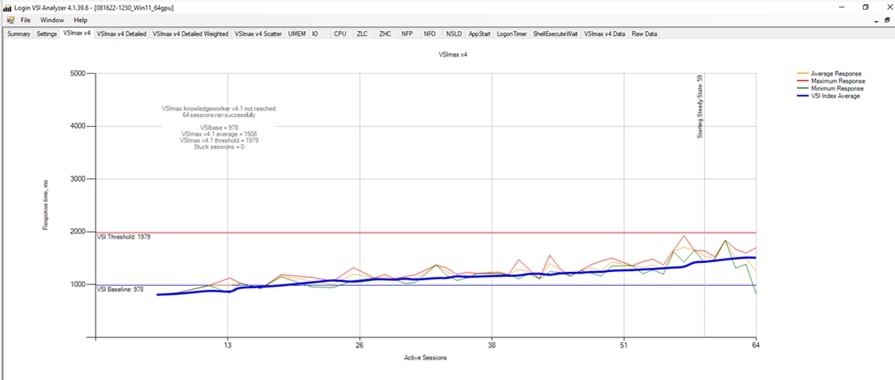895x380 pixels.
Task: Click the Stuck sessions = 0 text
Action: (219, 147)
